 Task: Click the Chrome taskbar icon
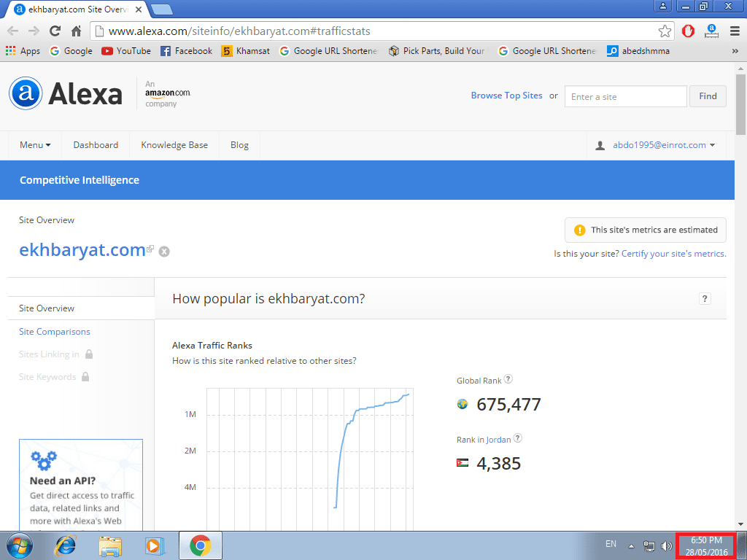(x=201, y=545)
